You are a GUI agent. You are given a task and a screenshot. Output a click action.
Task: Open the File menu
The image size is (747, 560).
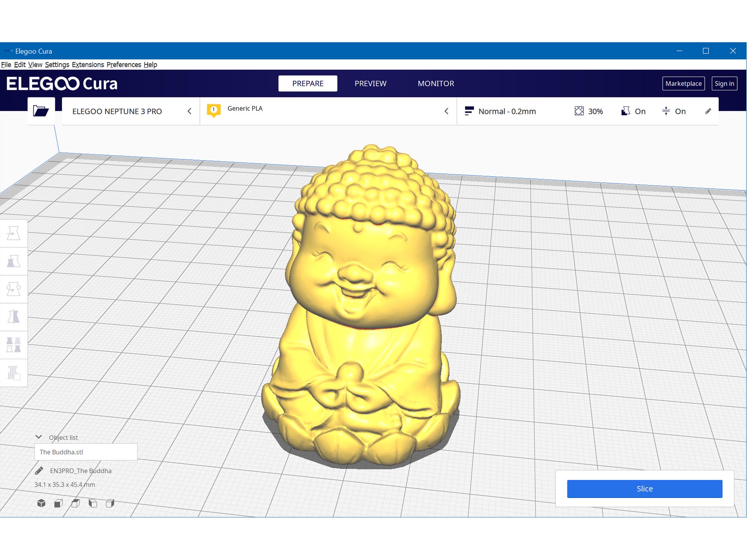point(6,65)
